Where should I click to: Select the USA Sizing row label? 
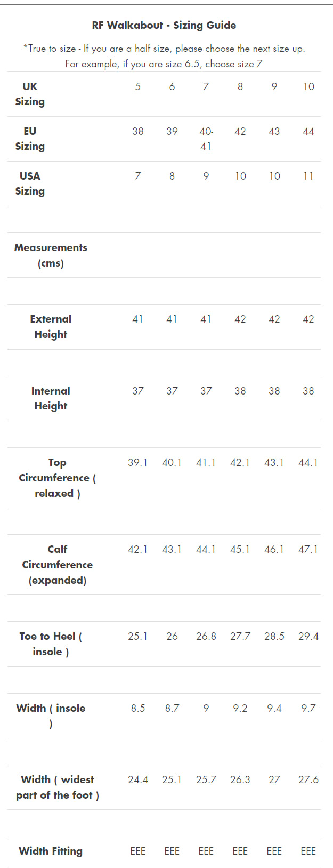pyautogui.click(x=30, y=183)
